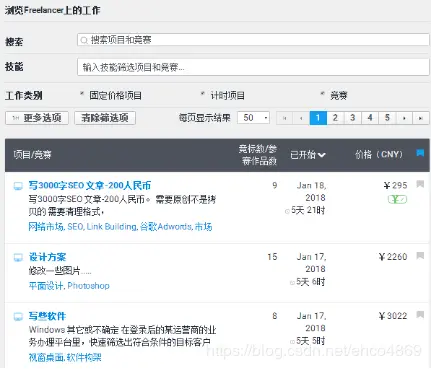Click the 5天 21时 remaining time
The height and width of the screenshot is (369, 431).
pyautogui.click(x=308, y=210)
